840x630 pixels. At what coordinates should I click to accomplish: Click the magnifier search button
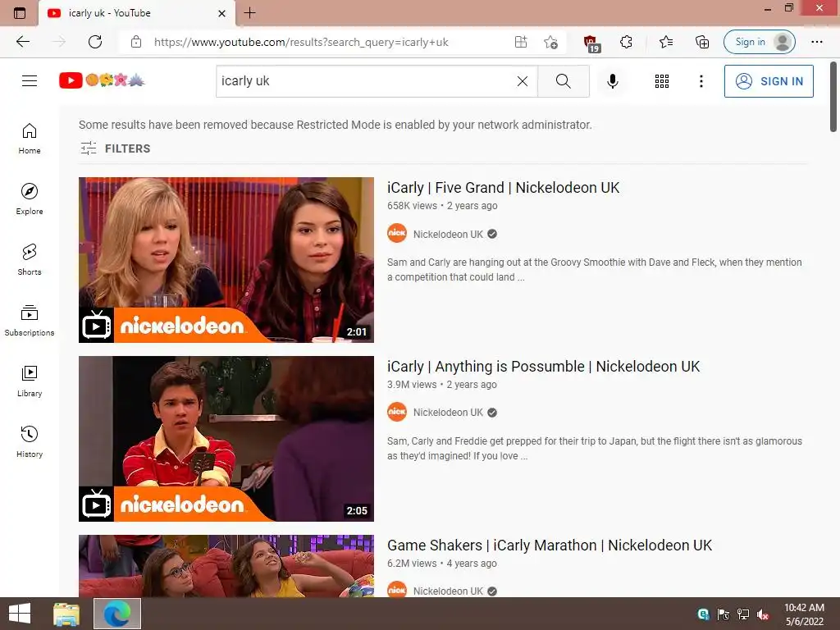[x=563, y=81]
